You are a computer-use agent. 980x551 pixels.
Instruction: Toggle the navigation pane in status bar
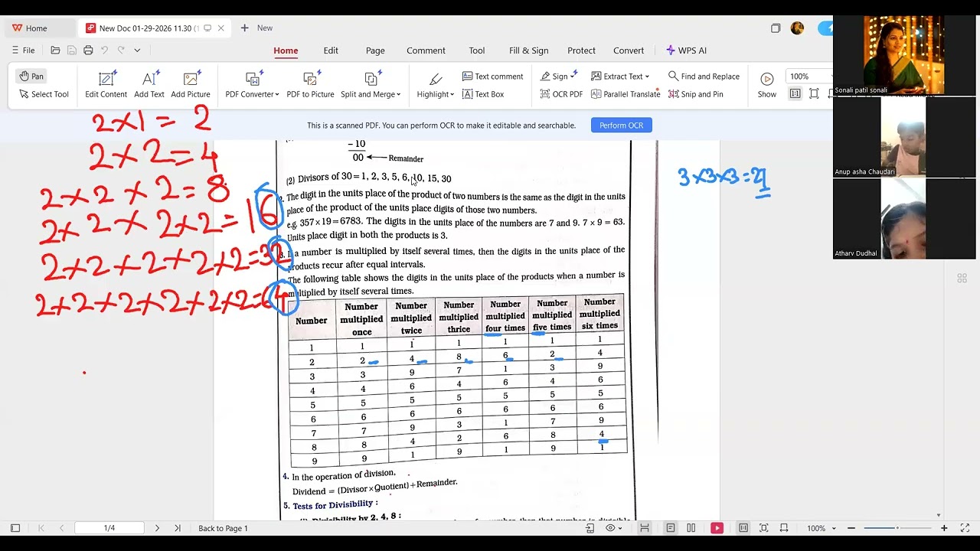(x=15, y=528)
